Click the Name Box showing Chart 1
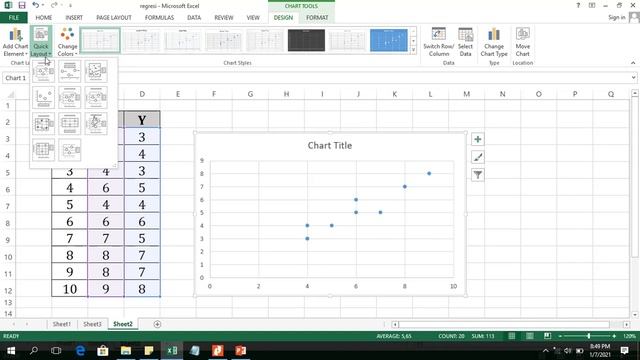 (x=16, y=78)
